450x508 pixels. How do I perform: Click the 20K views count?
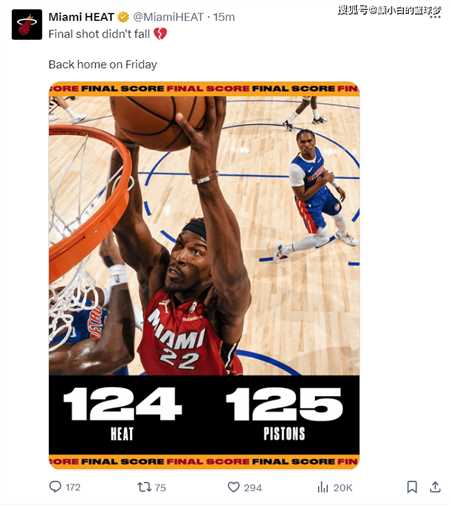pyautogui.click(x=343, y=488)
